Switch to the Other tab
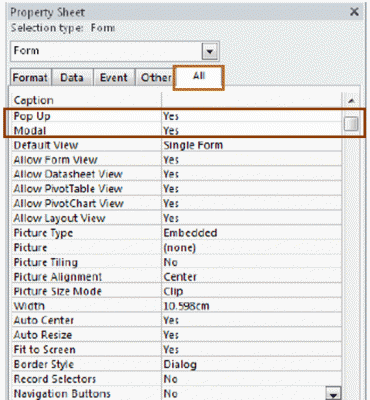Screen dimensions: 370x400 pos(156,78)
